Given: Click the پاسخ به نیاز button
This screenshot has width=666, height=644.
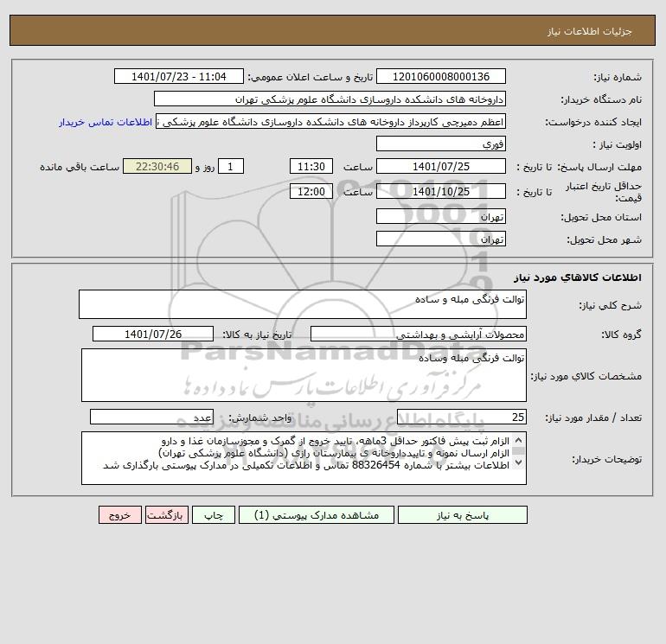Looking at the screenshot, I should pyautogui.click(x=463, y=515).
